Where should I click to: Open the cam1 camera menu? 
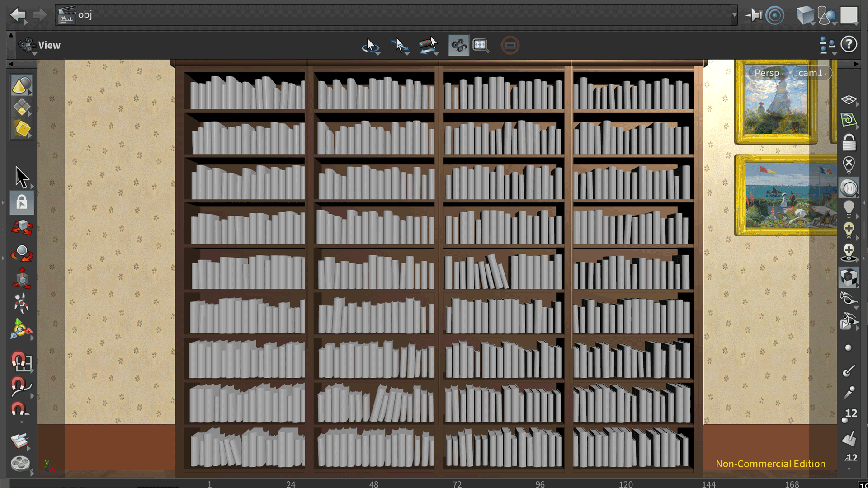click(811, 73)
